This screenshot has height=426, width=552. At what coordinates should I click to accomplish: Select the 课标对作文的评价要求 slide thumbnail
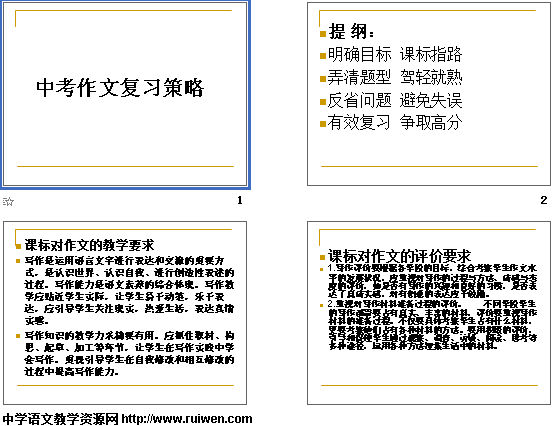[429, 313]
